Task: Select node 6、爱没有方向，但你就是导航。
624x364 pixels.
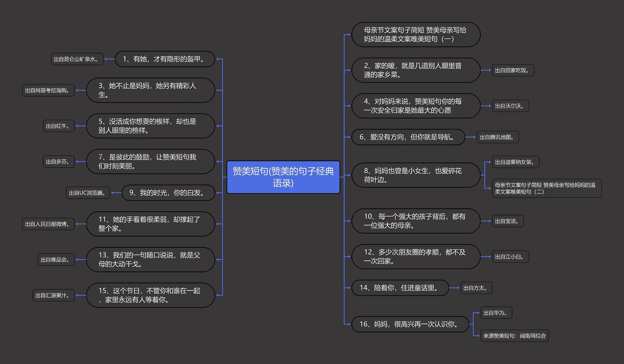Action: 408,137
